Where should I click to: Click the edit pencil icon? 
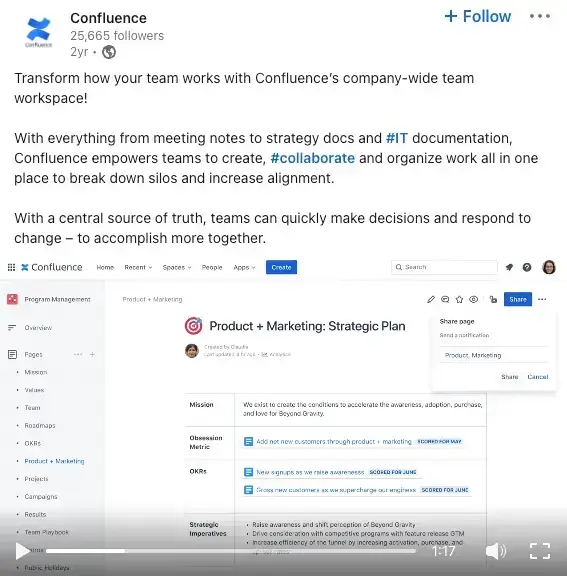tap(431, 299)
